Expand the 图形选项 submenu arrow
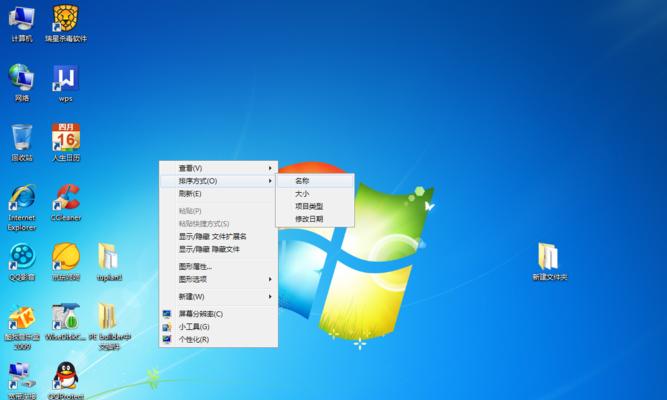The width and height of the screenshot is (667, 400). coord(270,280)
